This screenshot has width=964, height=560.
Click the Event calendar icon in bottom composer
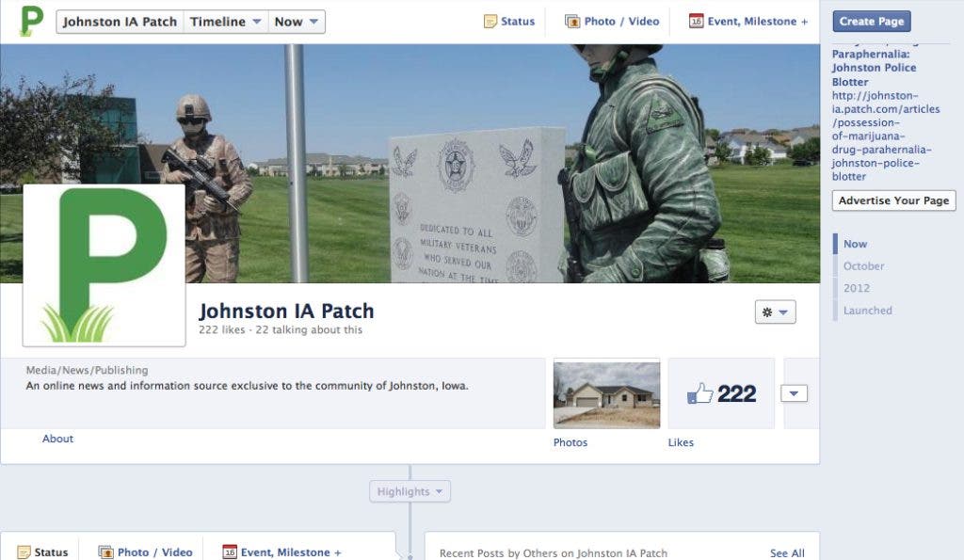230,552
